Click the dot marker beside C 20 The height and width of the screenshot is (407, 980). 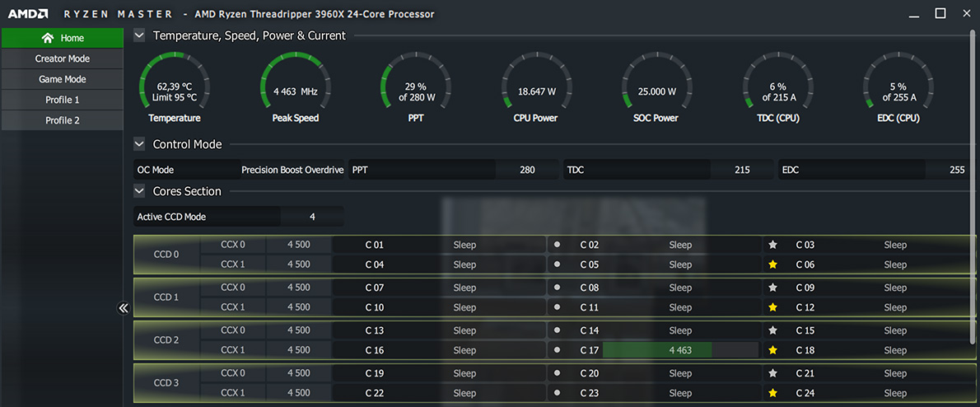[x=557, y=373]
